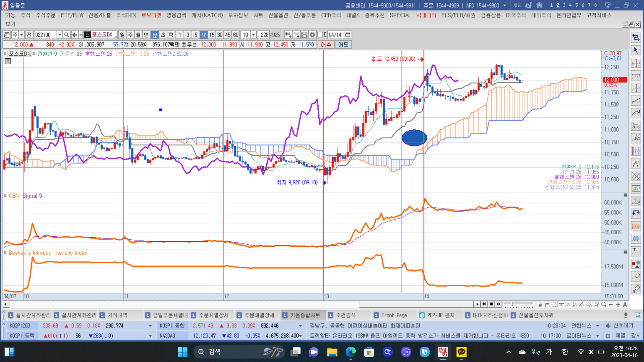Click the stock code search magnifier icon
This screenshot has height=362, width=644.
[66, 35]
